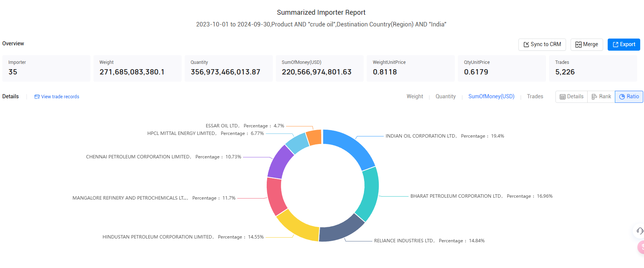Show the Rank view
The height and width of the screenshot is (268, 644).
tap(601, 97)
